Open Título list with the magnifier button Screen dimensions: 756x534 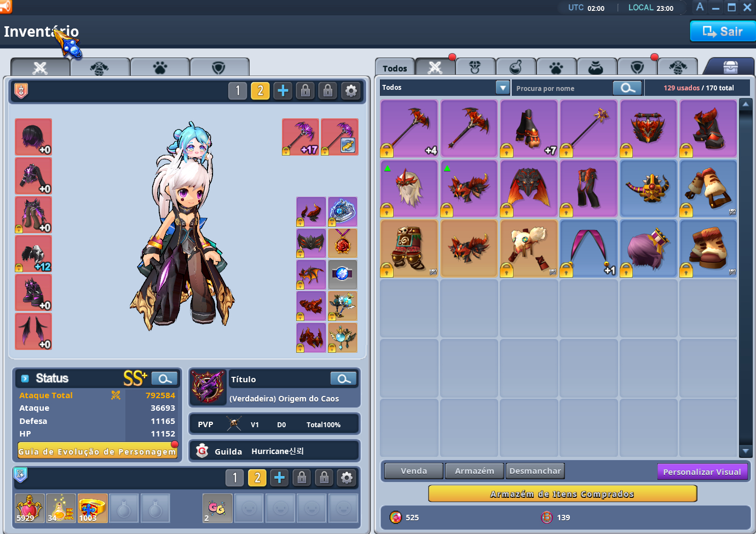click(344, 379)
